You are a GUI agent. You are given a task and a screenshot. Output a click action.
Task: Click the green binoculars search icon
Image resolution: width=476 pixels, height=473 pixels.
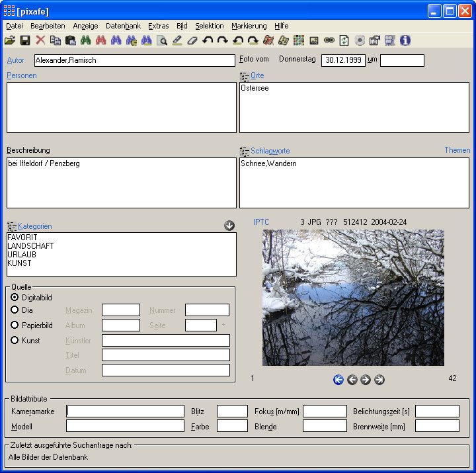tap(85, 40)
